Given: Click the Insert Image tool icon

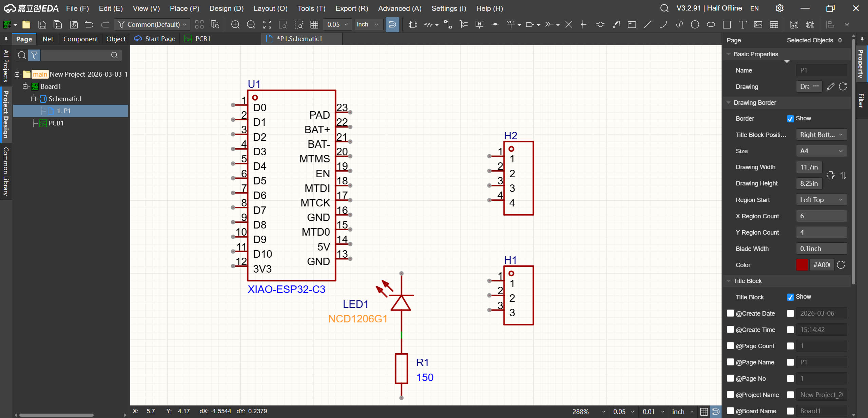Looking at the screenshot, I should (x=758, y=24).
